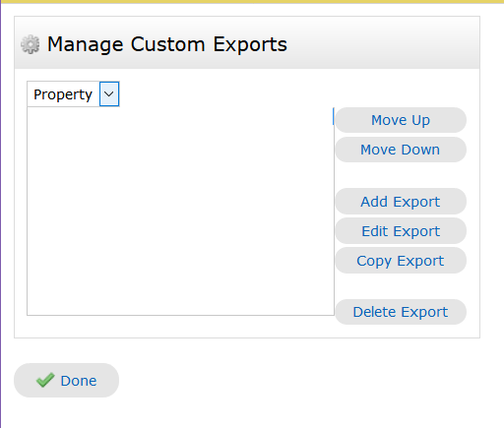This screenshot has height=428, width=504.
Task: Click the gear icon beside Manage Custom Exports
Action: (31, 44)
